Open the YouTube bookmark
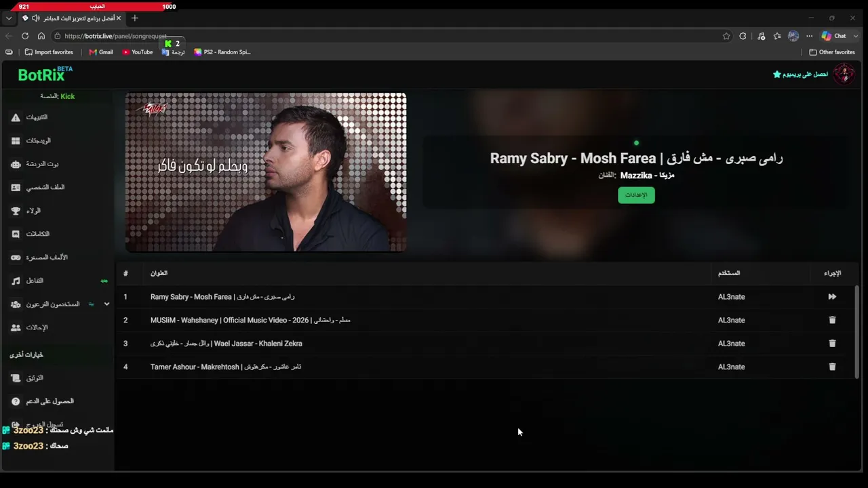This screenshot has width=868, height=488. click(x=138, y=52)
